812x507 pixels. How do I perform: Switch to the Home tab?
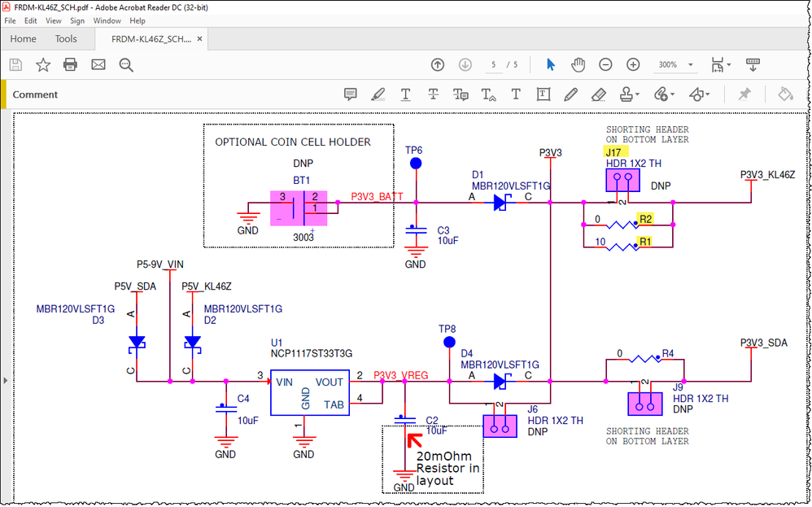tap(24, 39)
